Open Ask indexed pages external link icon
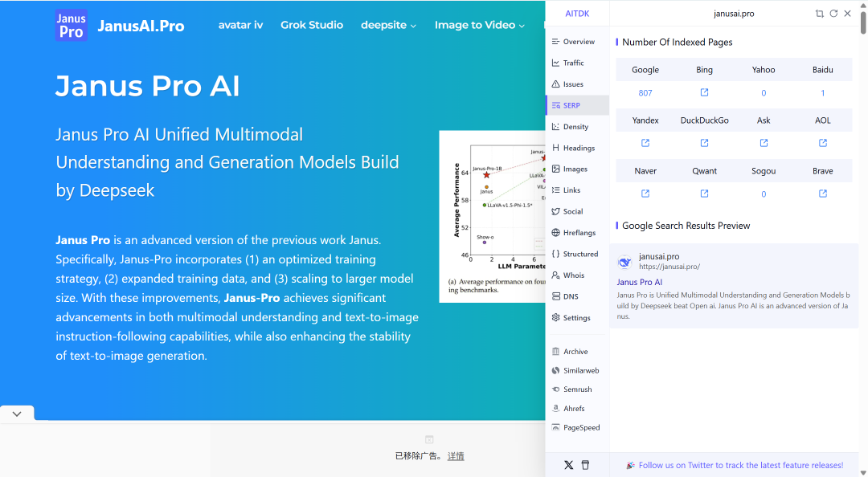 click(764, 143)
